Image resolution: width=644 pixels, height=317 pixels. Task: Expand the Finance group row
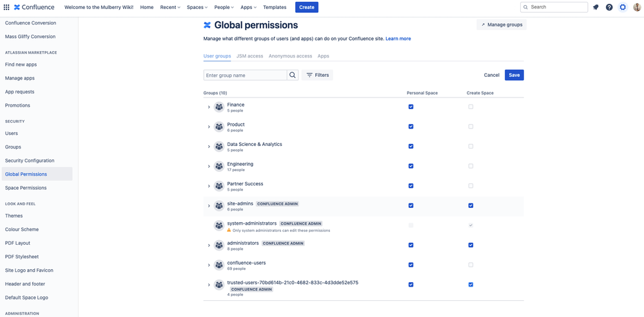pyautogui.click(x=209, y=107)
